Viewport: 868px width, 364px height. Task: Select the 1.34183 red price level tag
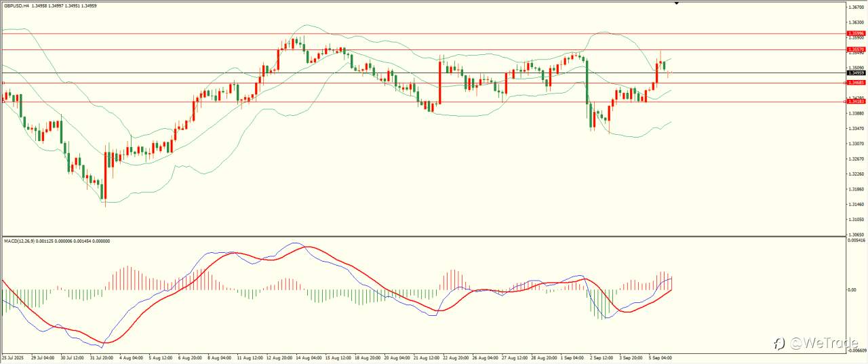pos(855,101)
